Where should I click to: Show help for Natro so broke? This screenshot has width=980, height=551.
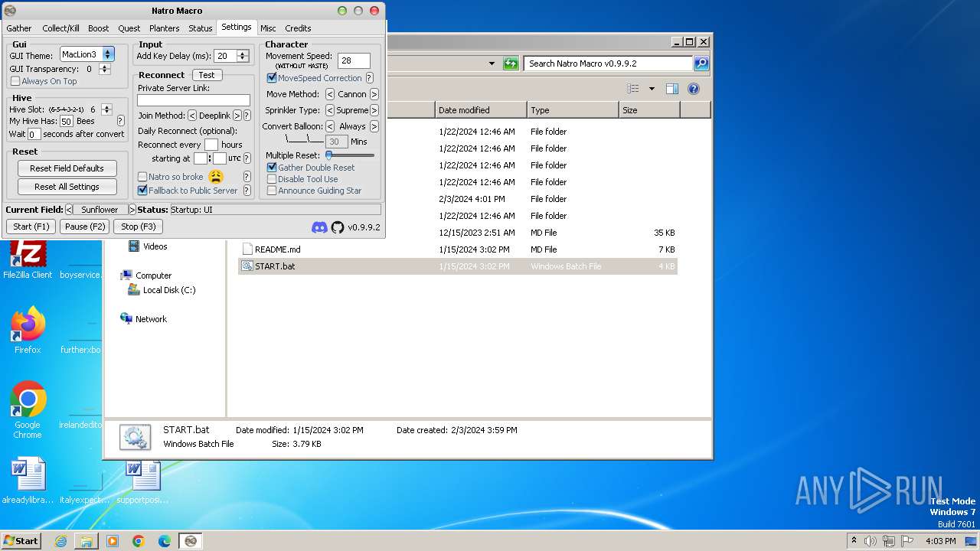(247, 177)
